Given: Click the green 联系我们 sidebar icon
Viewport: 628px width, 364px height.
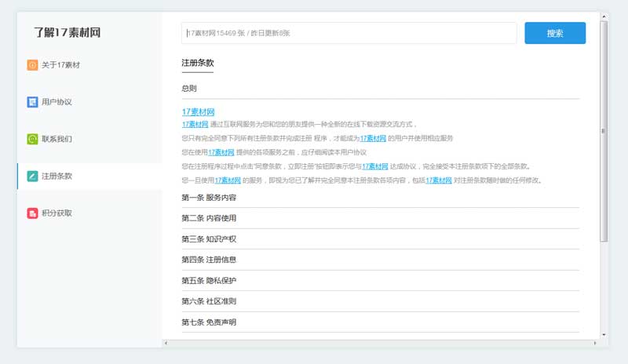Looking at the screenshot, I should tap(32, 139).
